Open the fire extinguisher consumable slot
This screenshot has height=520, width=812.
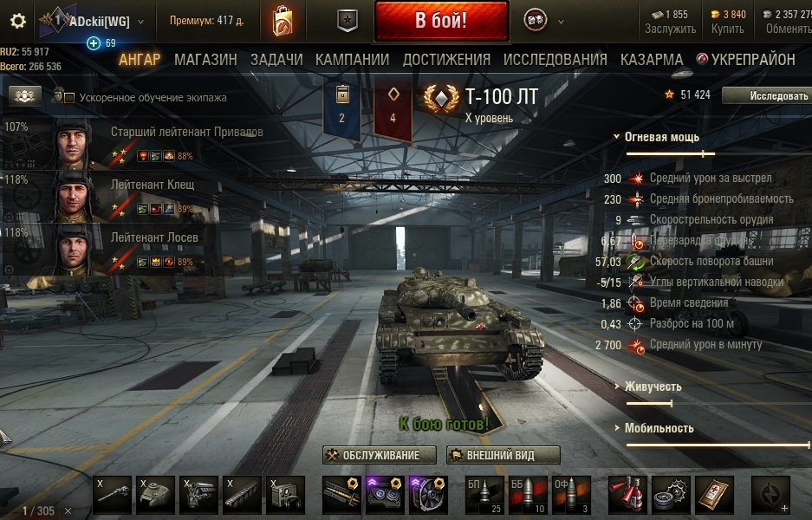click(x=627, y=495)
